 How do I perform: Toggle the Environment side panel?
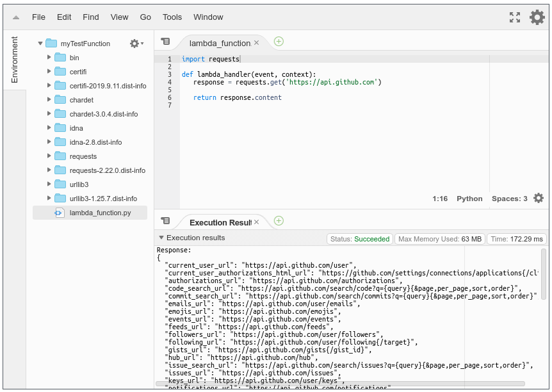(15, 60)
